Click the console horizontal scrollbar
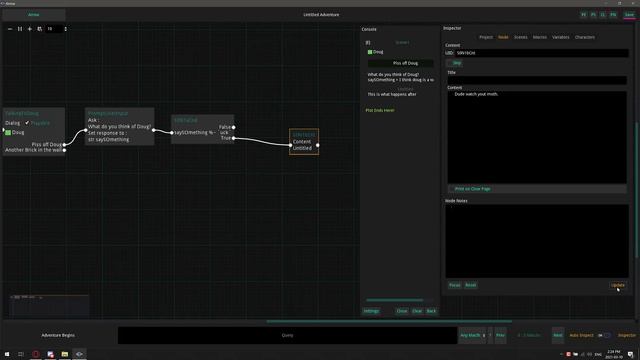 click(395, 300)
